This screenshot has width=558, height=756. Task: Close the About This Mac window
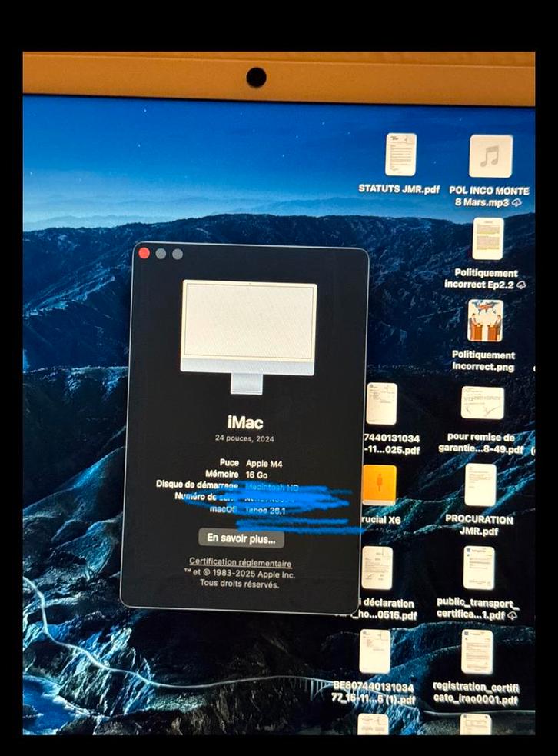(144, 254)
